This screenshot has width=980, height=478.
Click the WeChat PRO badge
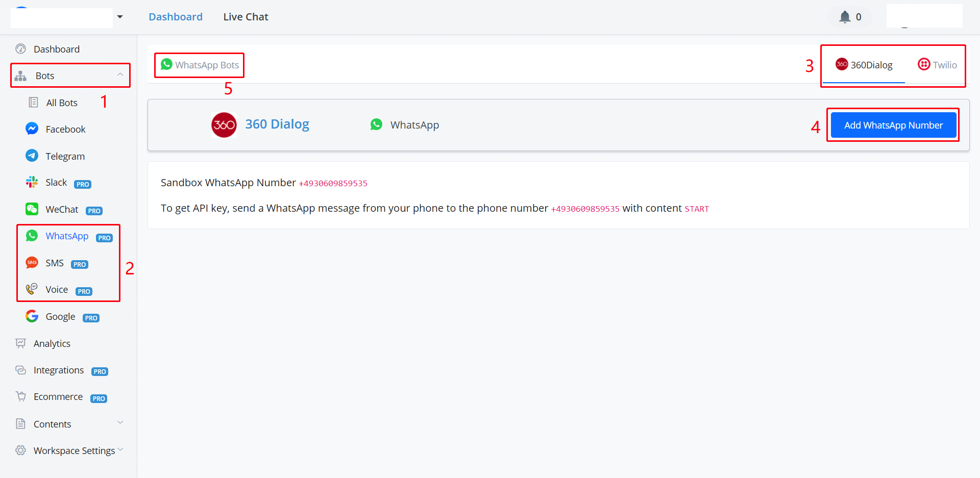pyautogui.click(x=94, y=211)
